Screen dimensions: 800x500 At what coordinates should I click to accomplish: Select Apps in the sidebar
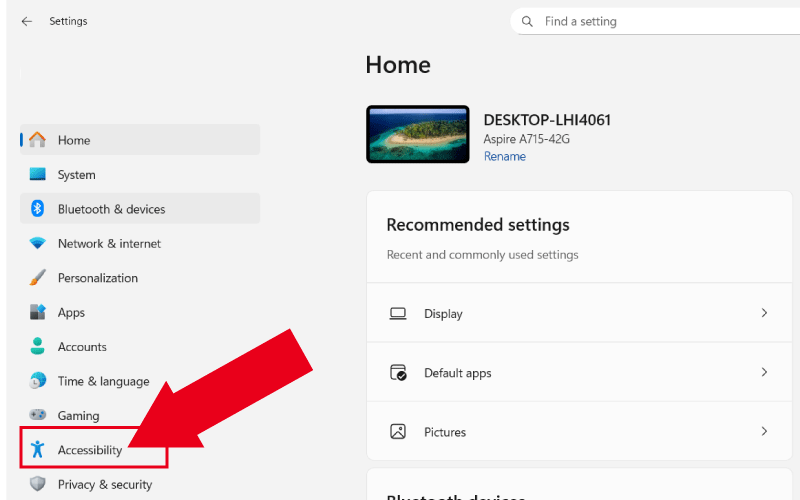[71, 312]
